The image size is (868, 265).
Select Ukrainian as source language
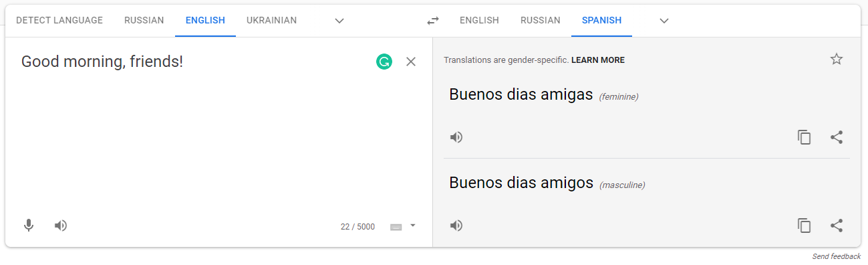(x=271, y=21)
